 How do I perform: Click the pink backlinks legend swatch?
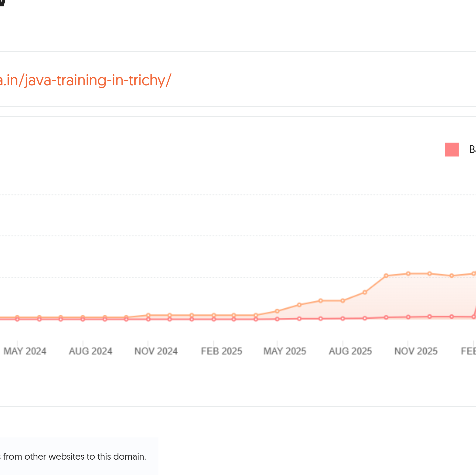click(452, 149)
